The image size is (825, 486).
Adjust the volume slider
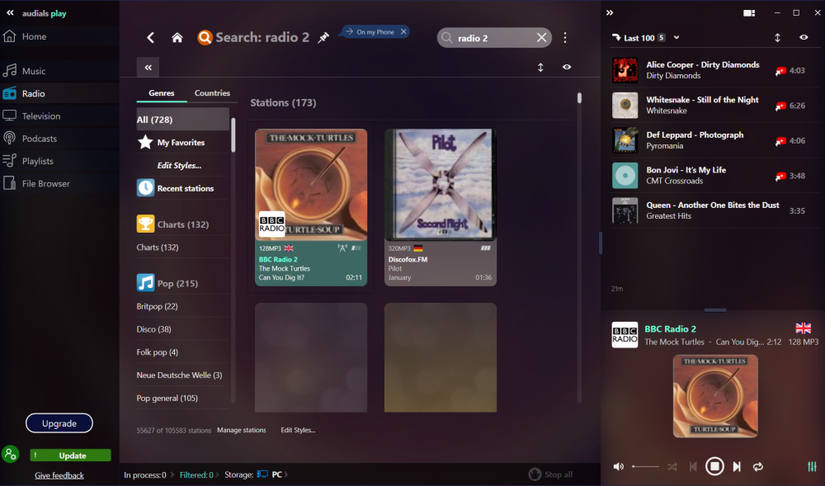point(646,467)
